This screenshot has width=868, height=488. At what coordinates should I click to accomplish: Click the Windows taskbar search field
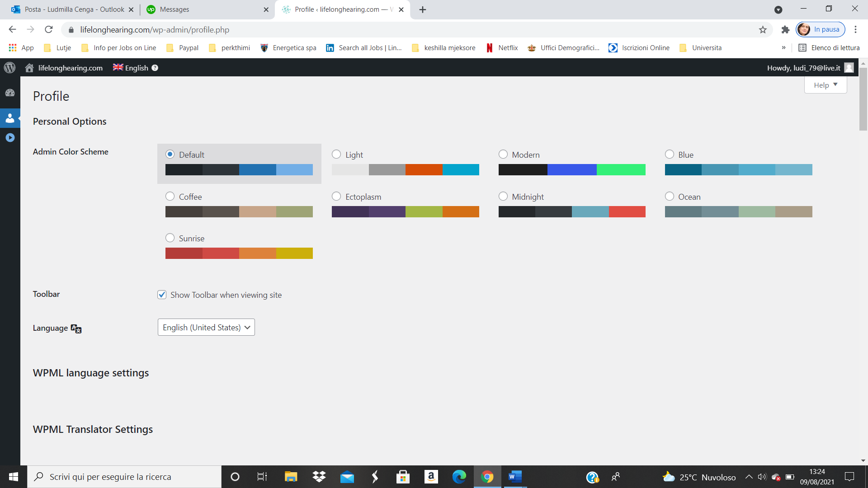124,477
